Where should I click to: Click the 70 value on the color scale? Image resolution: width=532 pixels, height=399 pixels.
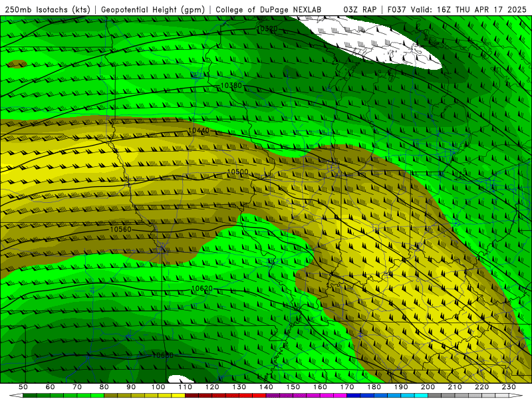click(x=77, y=387)
